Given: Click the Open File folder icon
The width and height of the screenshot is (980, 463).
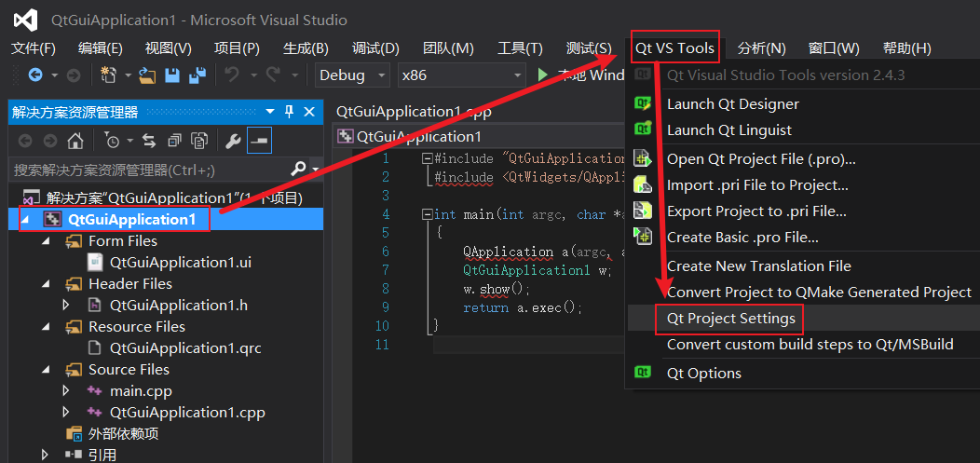Looking at the screenshot, I should 147,75.
